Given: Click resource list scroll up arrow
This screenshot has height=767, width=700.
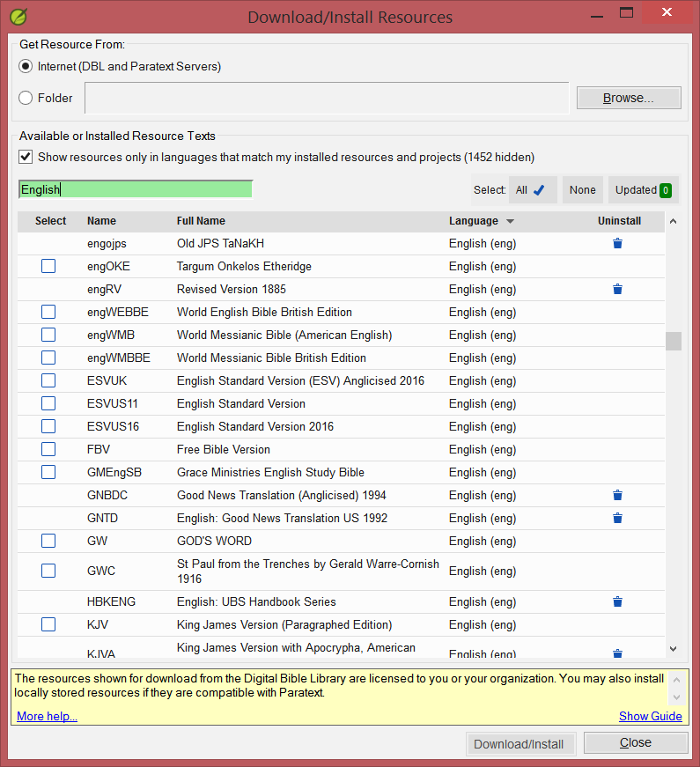Looking at the screenshot, I should click(x=673, y=221).
